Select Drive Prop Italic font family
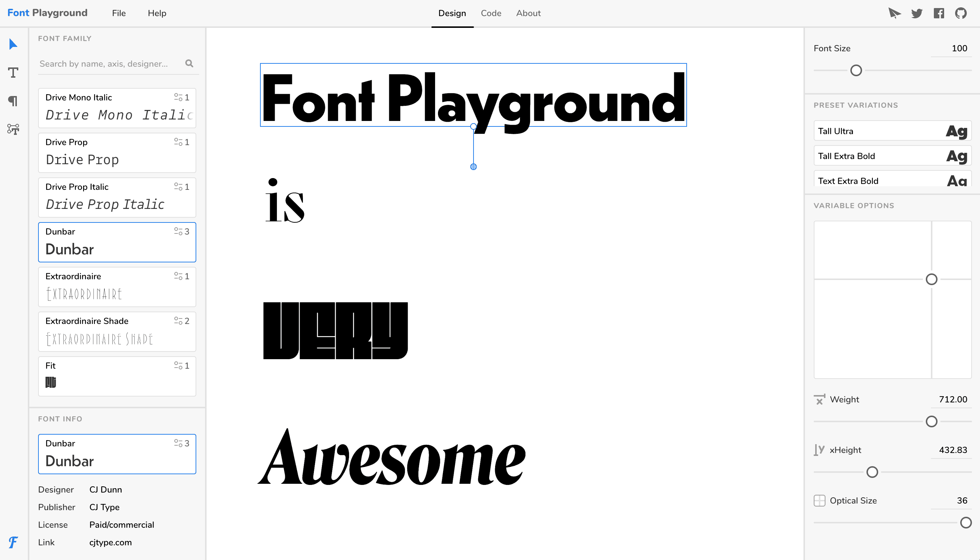980x560 pixels. point(117,197)
